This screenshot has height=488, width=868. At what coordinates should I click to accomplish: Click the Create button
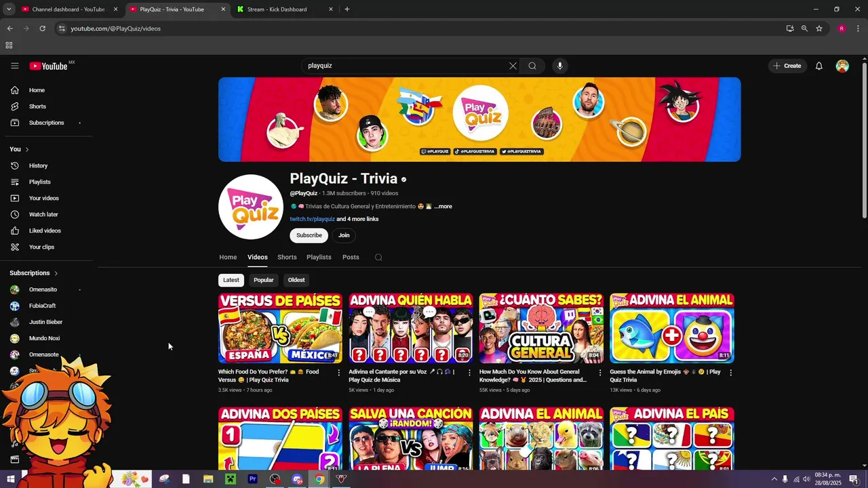787,66
